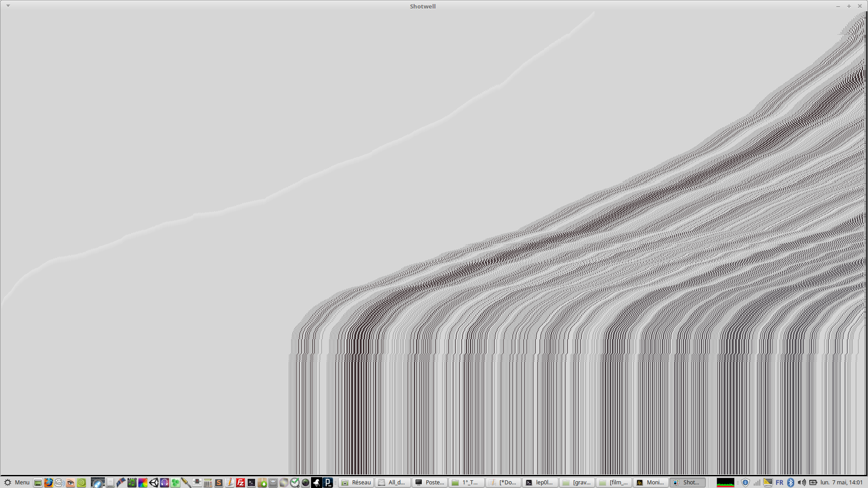Open the terminal launcher icon

point(251,482)
